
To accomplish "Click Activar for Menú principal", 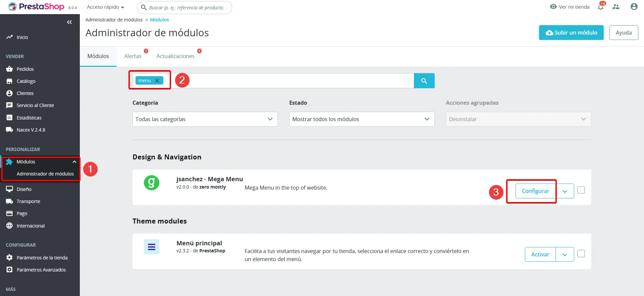I will [x=540, y=254].
